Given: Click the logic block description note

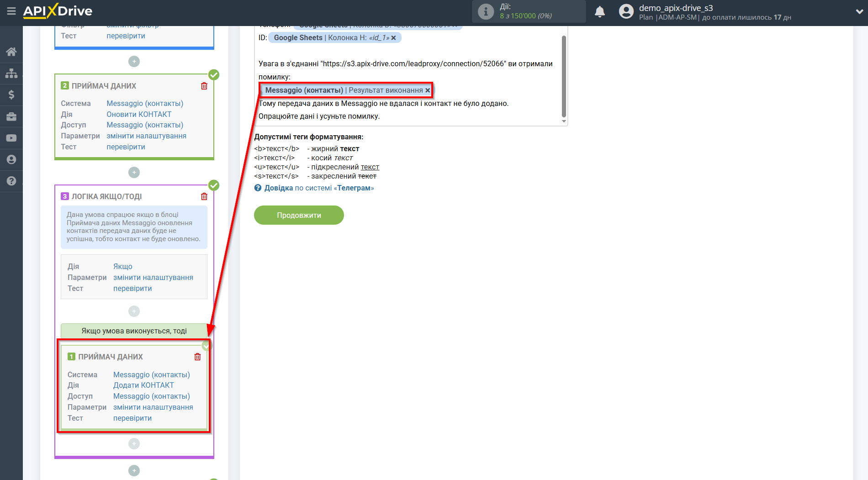Looking at the screenshot, I should click(x=134, y=227).
